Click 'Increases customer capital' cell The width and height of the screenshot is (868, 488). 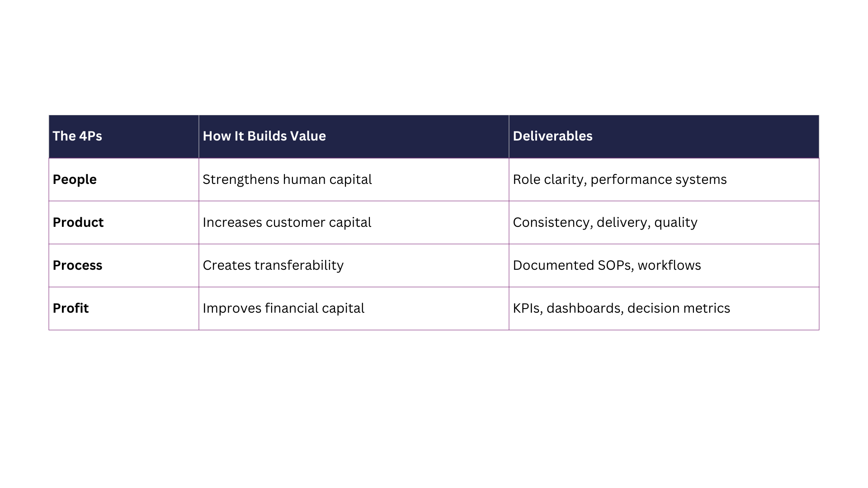(x=354, y=222)
